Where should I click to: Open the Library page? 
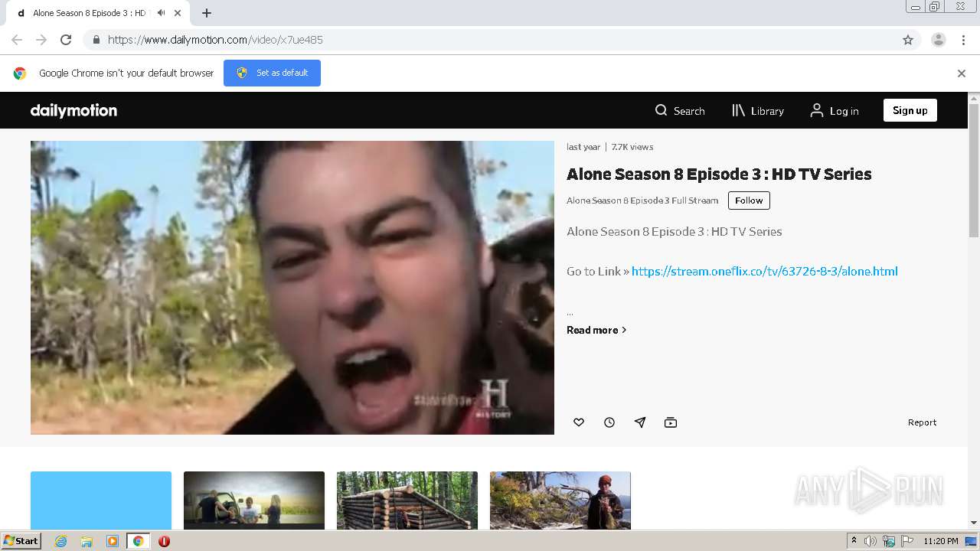(758, 111)
